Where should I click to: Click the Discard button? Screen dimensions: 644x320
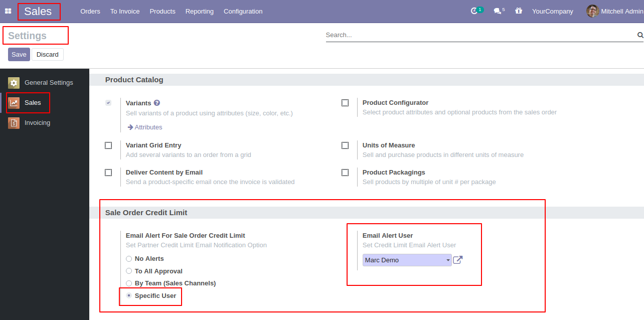[x=48, y=54]
